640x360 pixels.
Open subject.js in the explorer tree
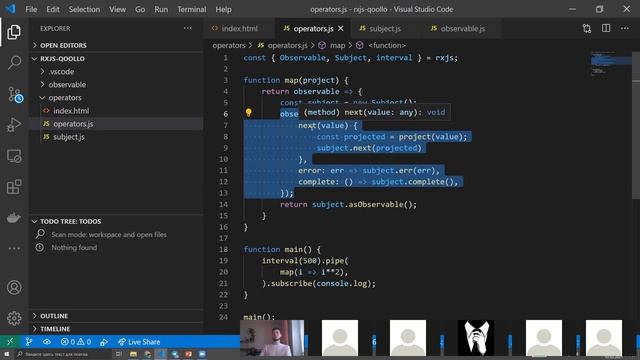[x=116, y=137]
